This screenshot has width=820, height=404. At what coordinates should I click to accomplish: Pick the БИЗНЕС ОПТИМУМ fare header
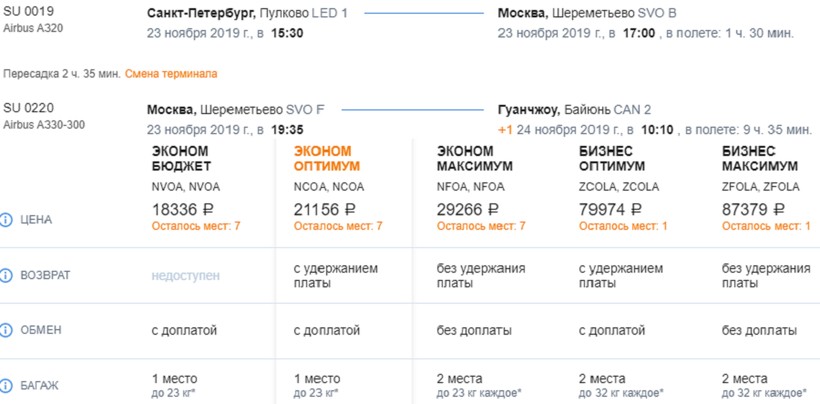613,157
